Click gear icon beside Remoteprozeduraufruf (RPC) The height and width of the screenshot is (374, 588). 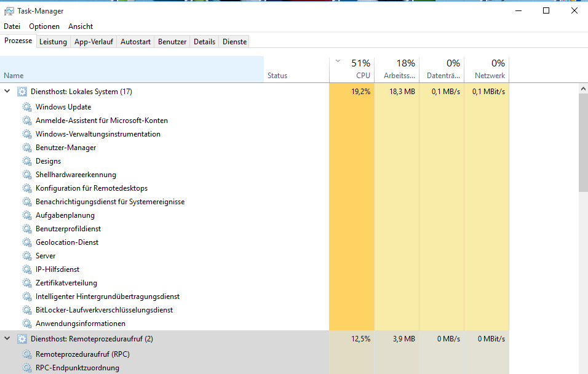click(26, 354)
